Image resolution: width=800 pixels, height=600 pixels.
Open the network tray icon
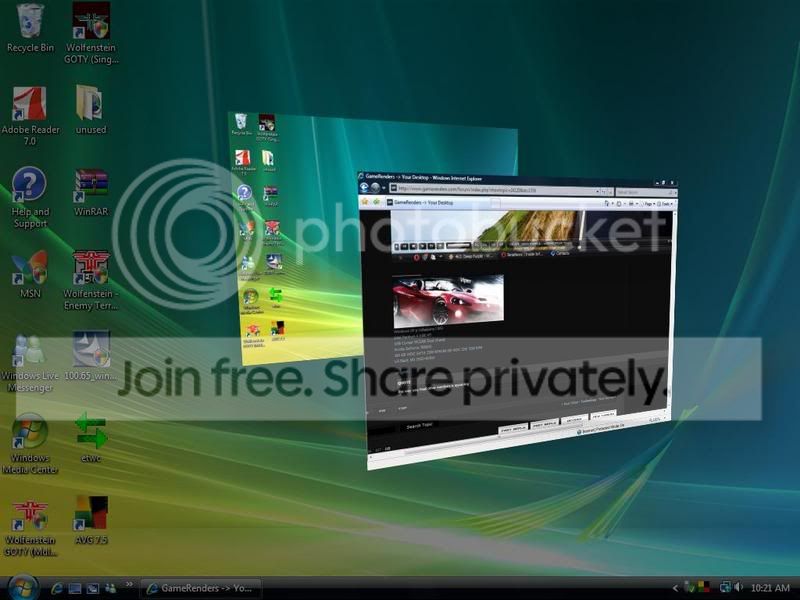(x=726, y=588)
